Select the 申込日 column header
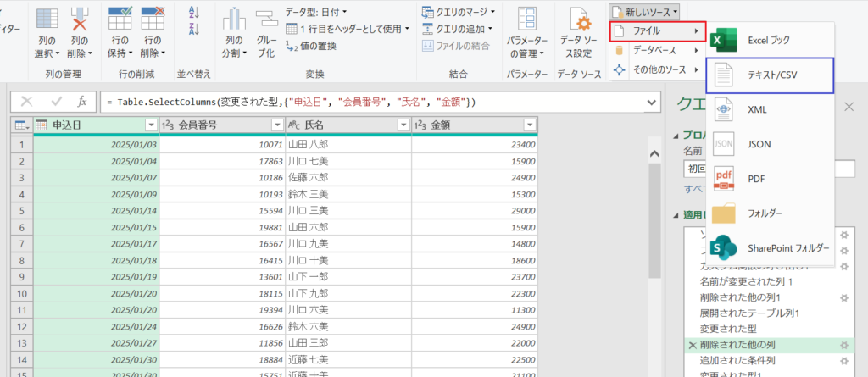 [x=97, y=125]
